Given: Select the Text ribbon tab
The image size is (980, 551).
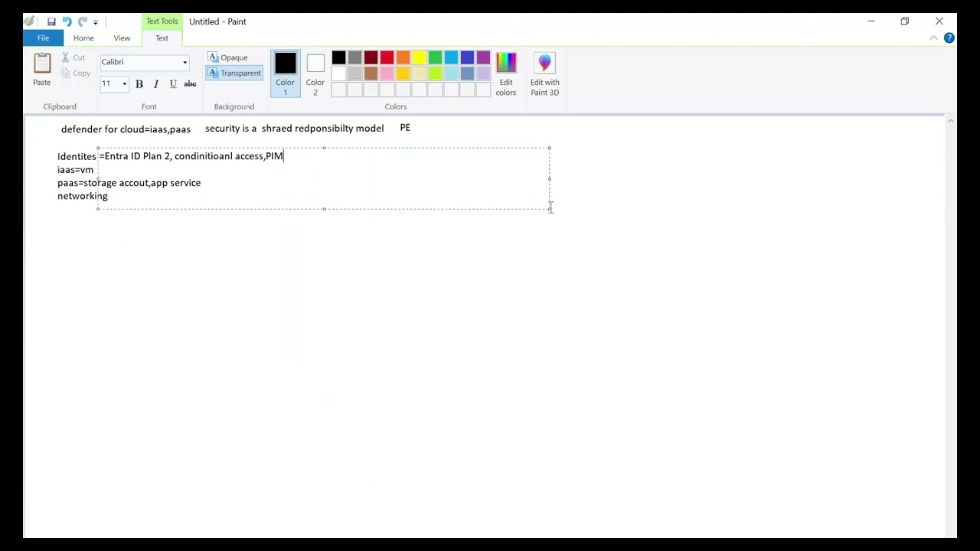Looking at the screenshot, I should (162, 38).
